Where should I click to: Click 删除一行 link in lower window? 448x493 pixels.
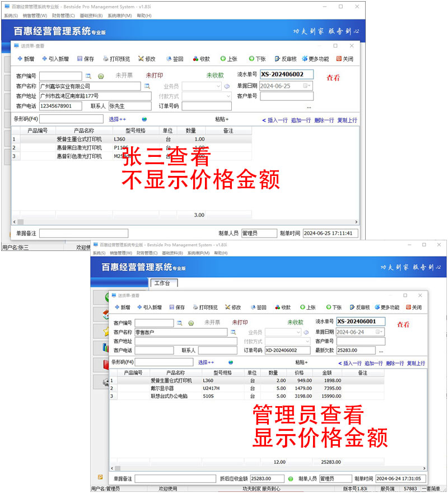point(395,363)
